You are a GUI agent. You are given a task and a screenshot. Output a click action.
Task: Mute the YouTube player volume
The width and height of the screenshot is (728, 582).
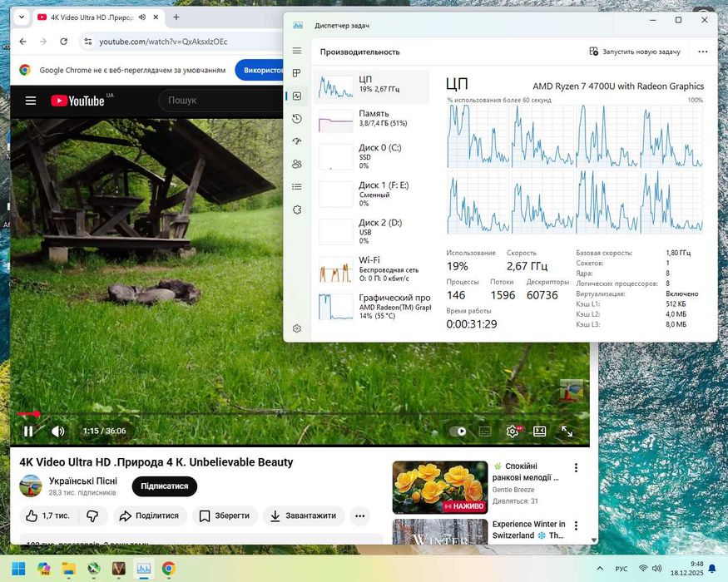(57, 432)
